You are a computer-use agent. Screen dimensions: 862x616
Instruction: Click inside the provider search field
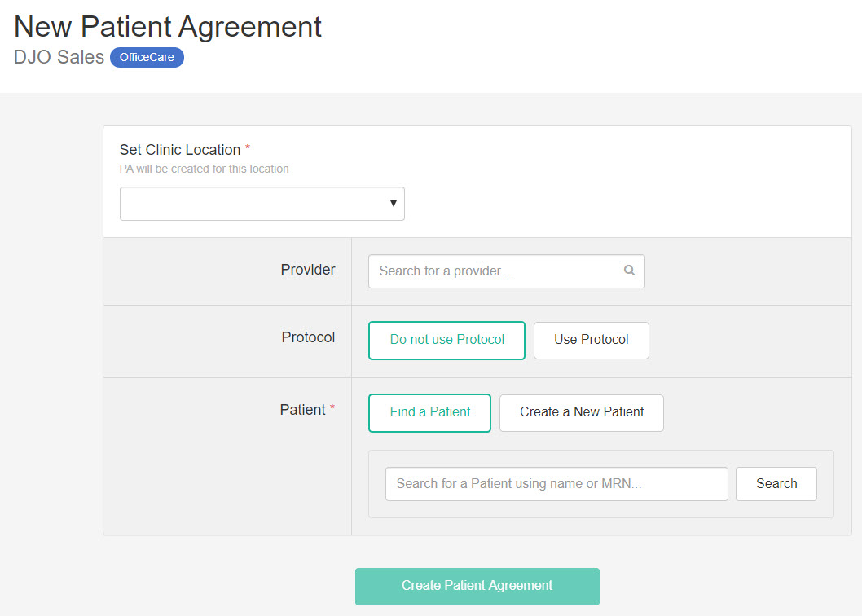[x=489, y=271]
